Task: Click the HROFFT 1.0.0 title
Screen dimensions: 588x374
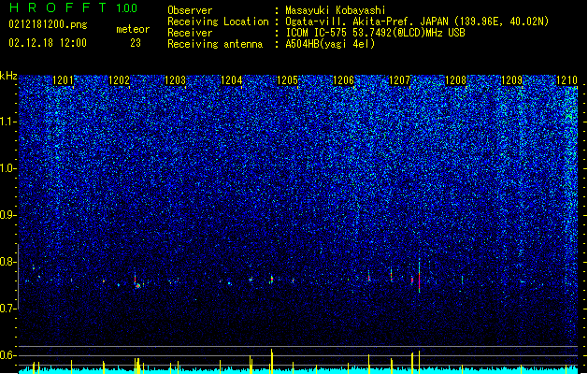Action: [74, 7]
